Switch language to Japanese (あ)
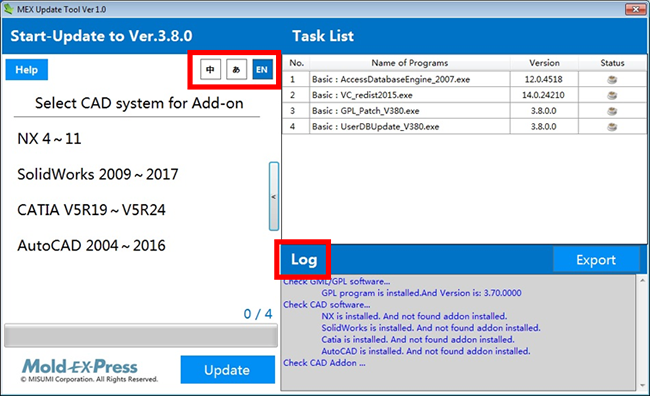Screen dimensions: 650x396 click(236, 69)
